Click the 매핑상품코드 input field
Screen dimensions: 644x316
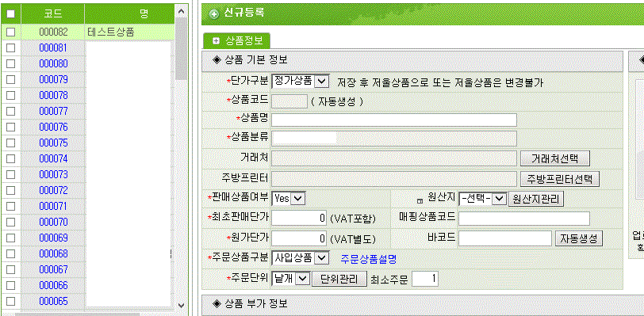point(524,219)
